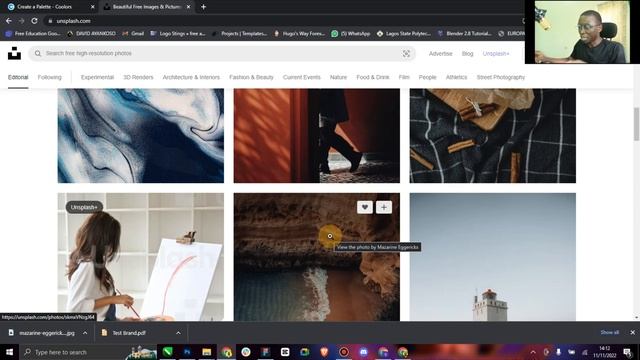Open the Figma taskbar icon
This screenshot has height=360, width=640.
click(x=265, y=352)
